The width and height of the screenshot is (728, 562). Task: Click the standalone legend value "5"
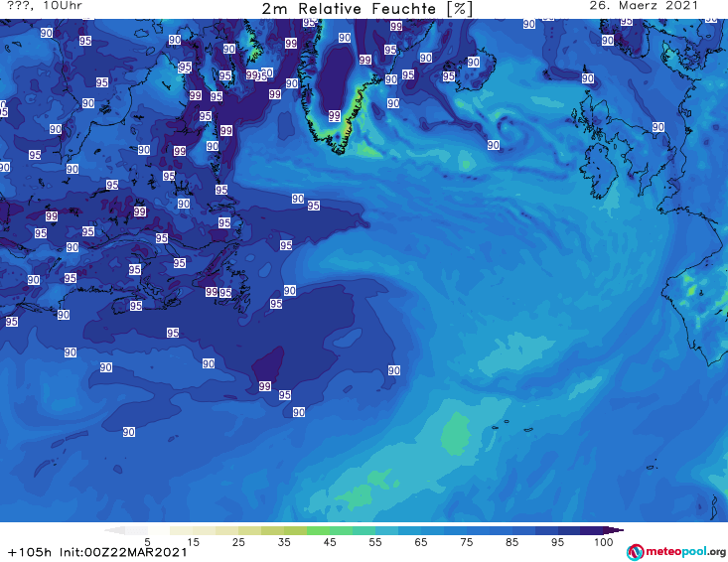(x=148, y=542)
